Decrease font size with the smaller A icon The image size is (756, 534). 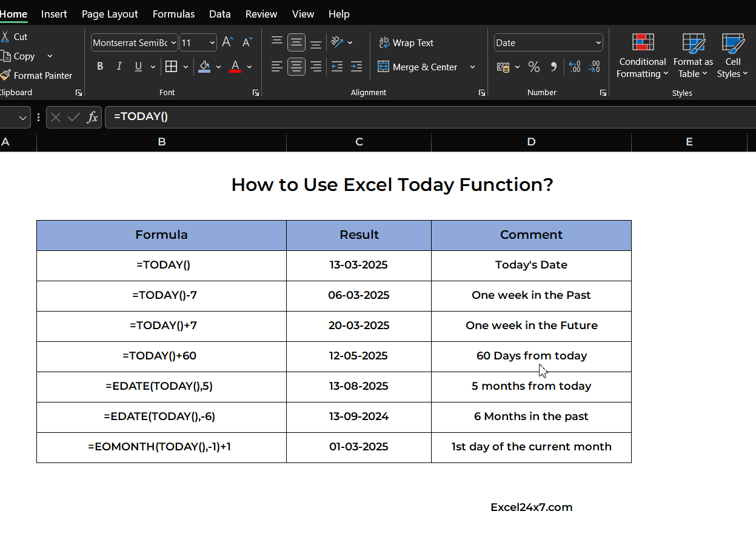247,42
